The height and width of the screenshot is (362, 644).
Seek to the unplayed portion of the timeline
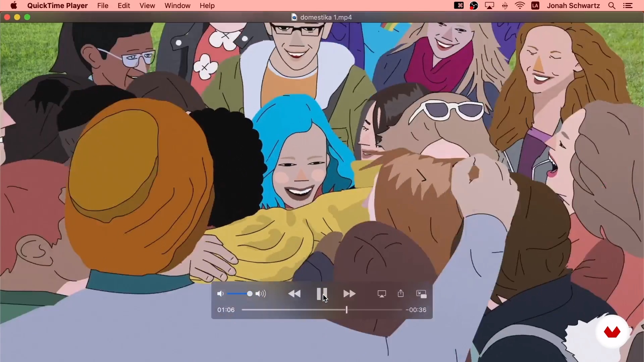[374, 310]
